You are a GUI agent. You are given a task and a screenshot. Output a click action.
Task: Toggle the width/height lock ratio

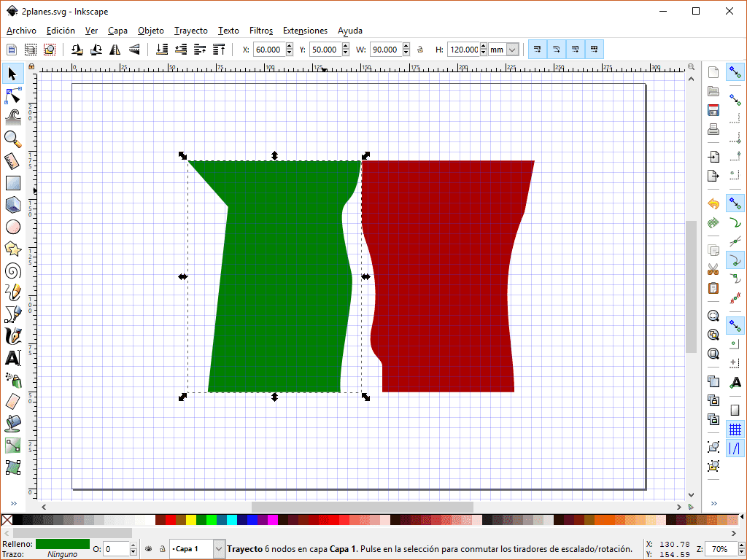[419, 50]
